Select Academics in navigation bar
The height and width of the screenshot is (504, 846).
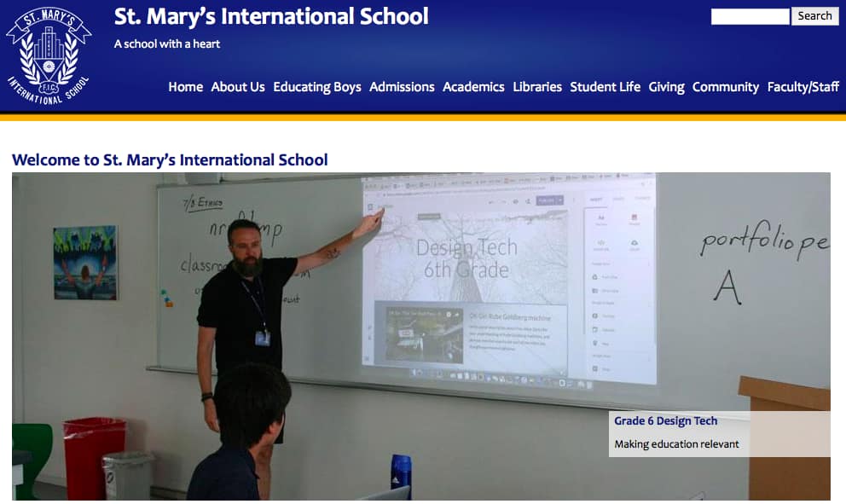click(x=473, y=87)
